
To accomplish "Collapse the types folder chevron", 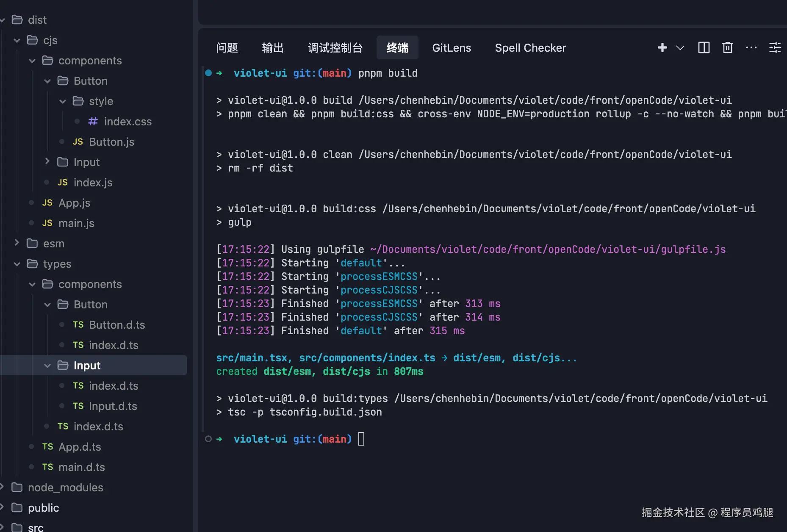I will point(17,264).
